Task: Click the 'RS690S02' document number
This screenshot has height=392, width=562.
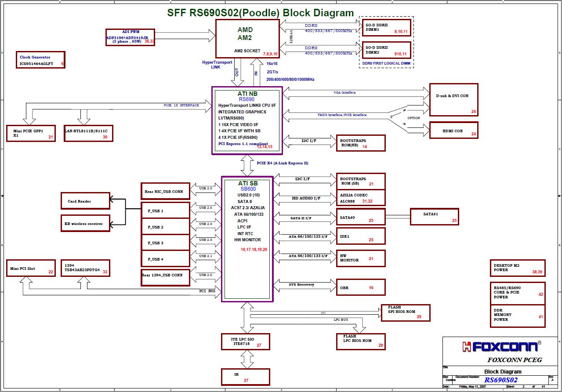Action: (x=501, y=380)
